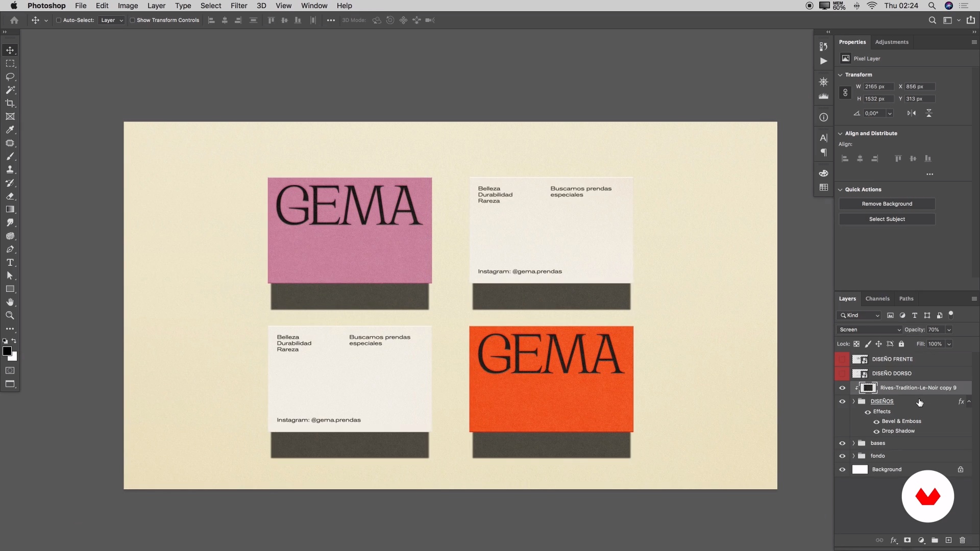
Task: Show the DISEÑO DORSO layer
Action: pyautogui.click(x=842, y=373)
